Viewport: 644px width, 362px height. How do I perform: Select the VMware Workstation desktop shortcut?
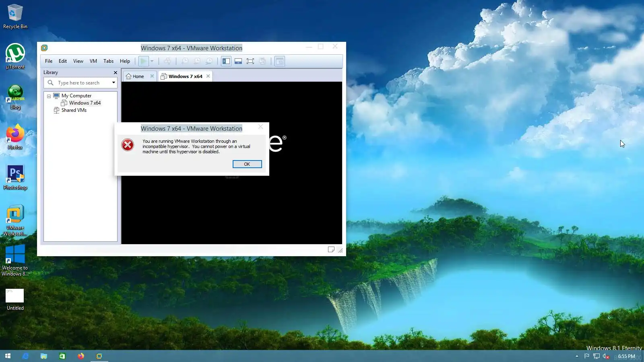click(15, 220)
